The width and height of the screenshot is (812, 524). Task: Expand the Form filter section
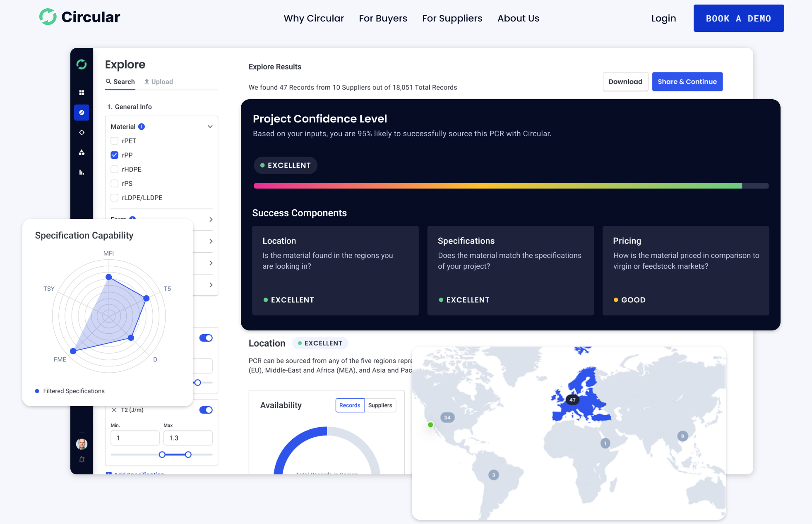211,220
